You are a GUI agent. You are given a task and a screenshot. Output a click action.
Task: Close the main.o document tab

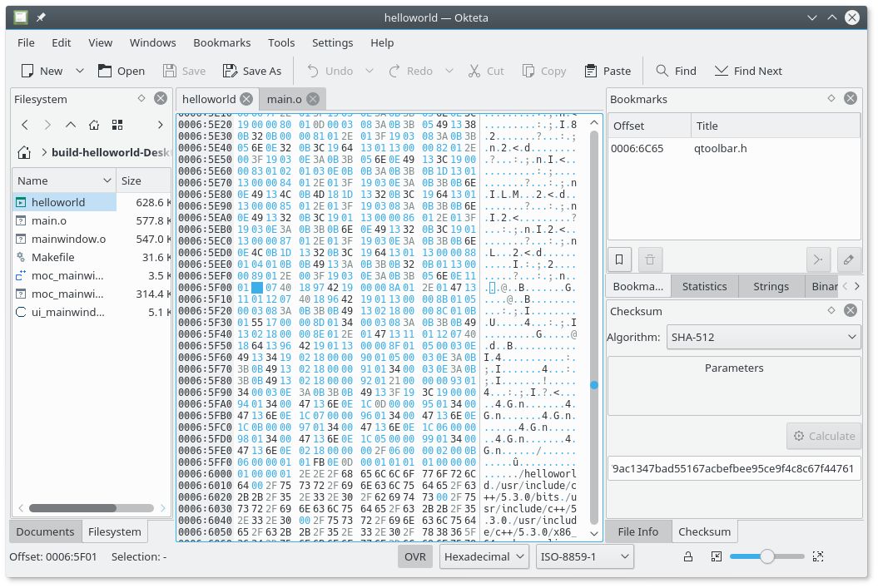(313, 99)
